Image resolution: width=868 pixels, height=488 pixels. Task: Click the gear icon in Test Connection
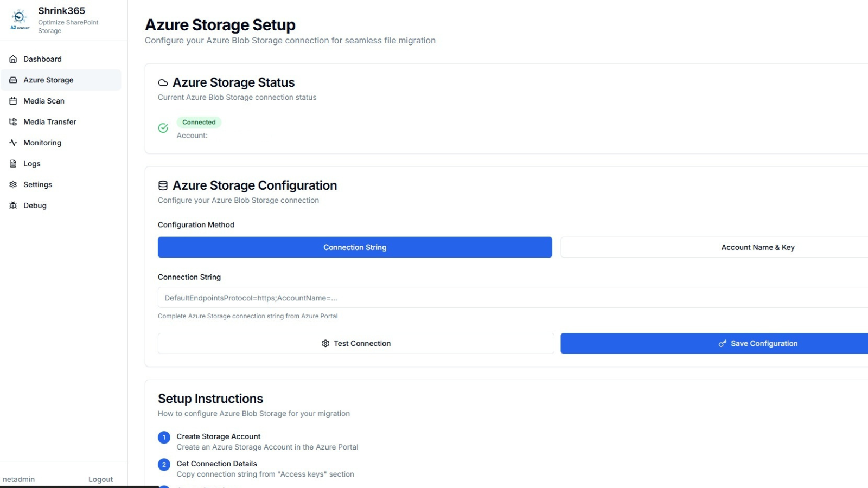click(x=325, y=344)
